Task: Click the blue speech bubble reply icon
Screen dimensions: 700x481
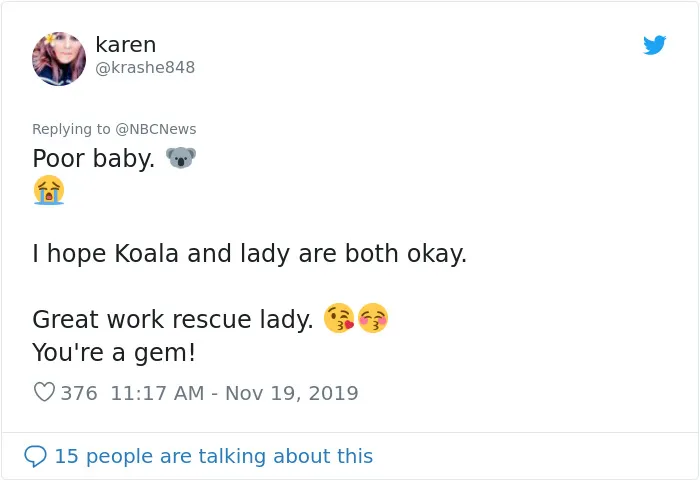Action: tap(35, 456)
